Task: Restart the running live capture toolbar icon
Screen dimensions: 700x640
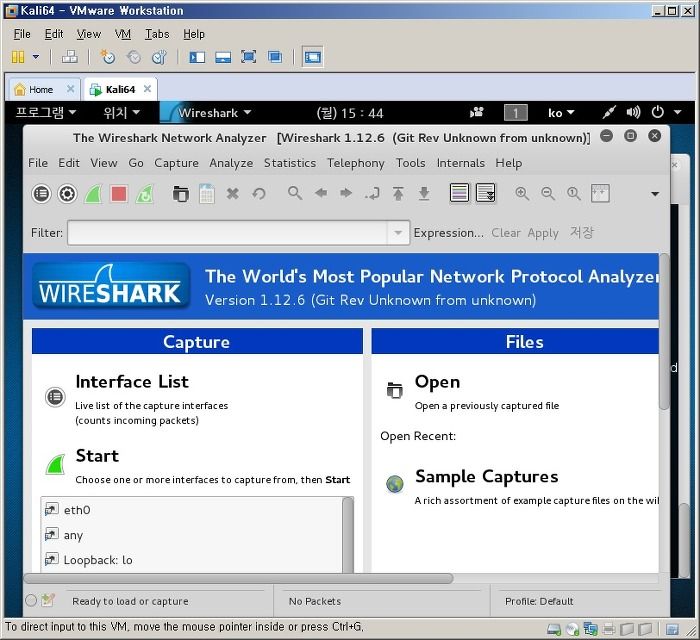Action: tap(145, 194)
